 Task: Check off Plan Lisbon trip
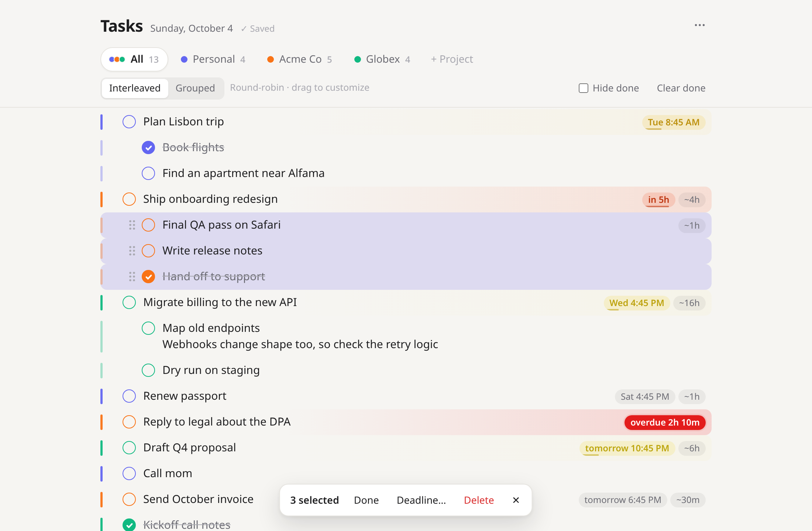click(129, 122)
